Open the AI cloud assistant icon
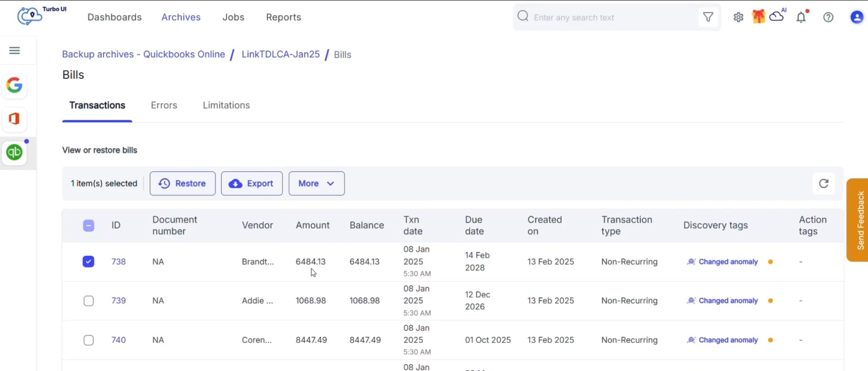Viewport: 868px width, 371px height. 777,16
